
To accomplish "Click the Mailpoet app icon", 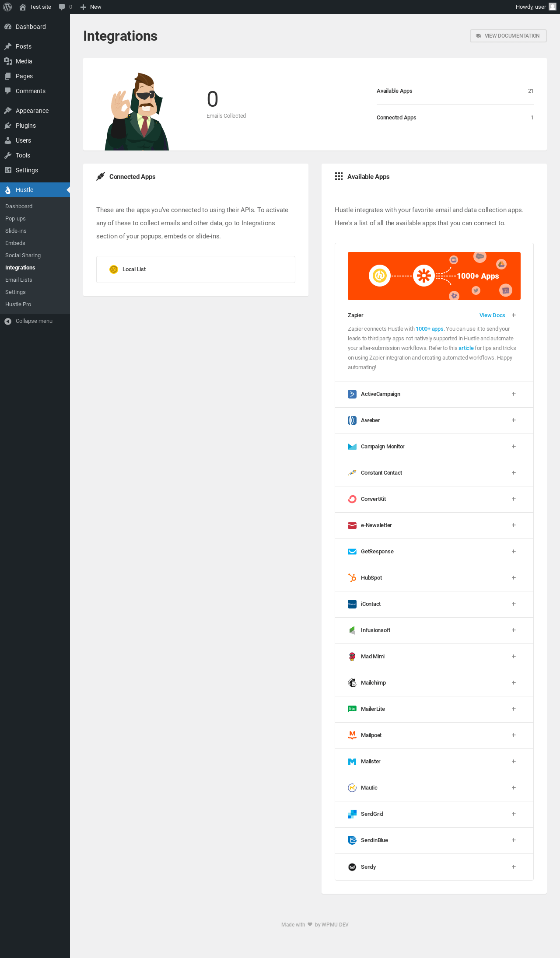I will [x=352, y=735].
